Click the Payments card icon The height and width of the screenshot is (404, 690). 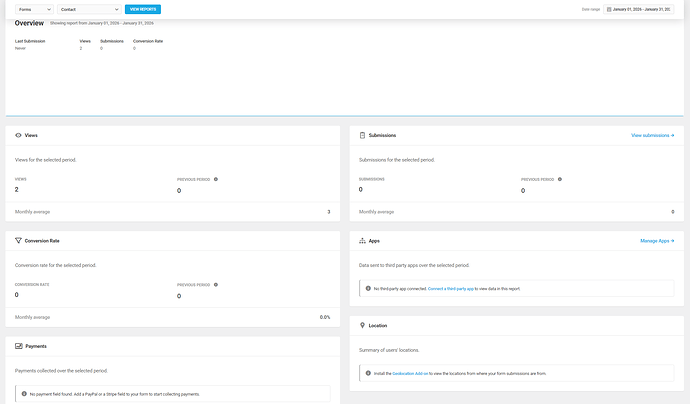pos(18,346)
